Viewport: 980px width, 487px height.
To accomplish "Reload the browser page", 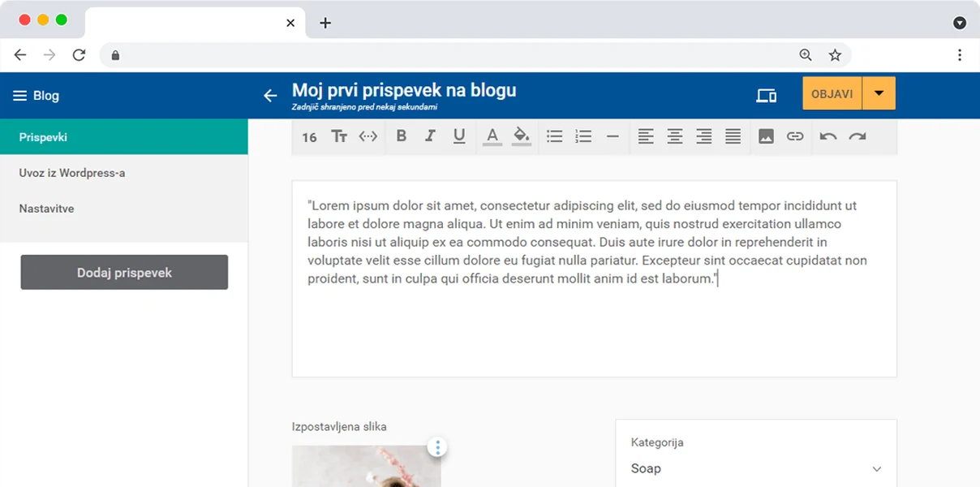I will point(79,55).
